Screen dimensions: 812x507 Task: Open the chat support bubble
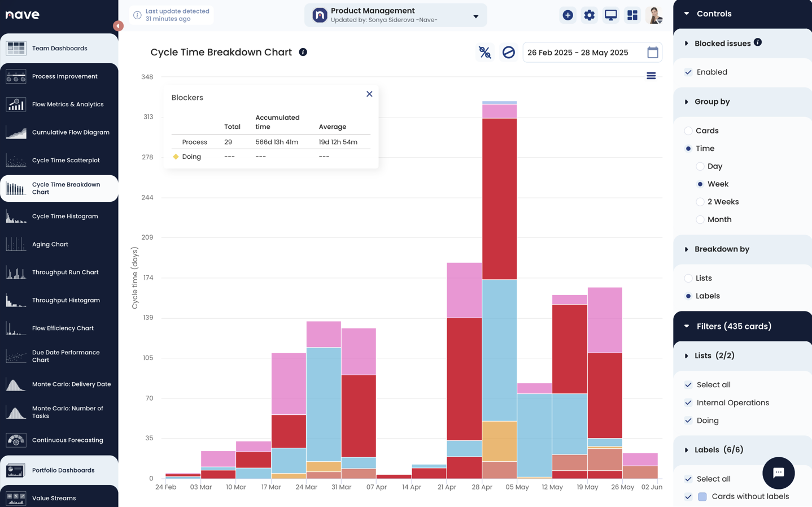[778, 473]
